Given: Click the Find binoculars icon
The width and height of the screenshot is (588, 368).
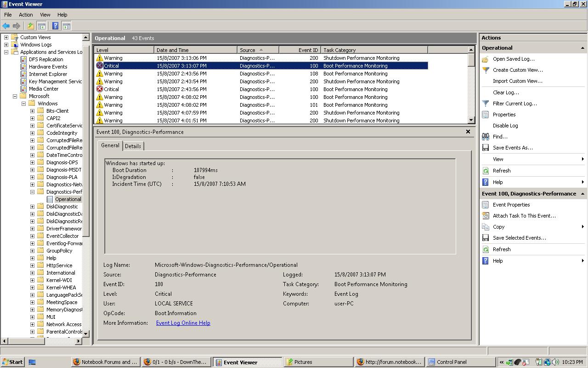Looking at the screenshot, I should 486,137.
